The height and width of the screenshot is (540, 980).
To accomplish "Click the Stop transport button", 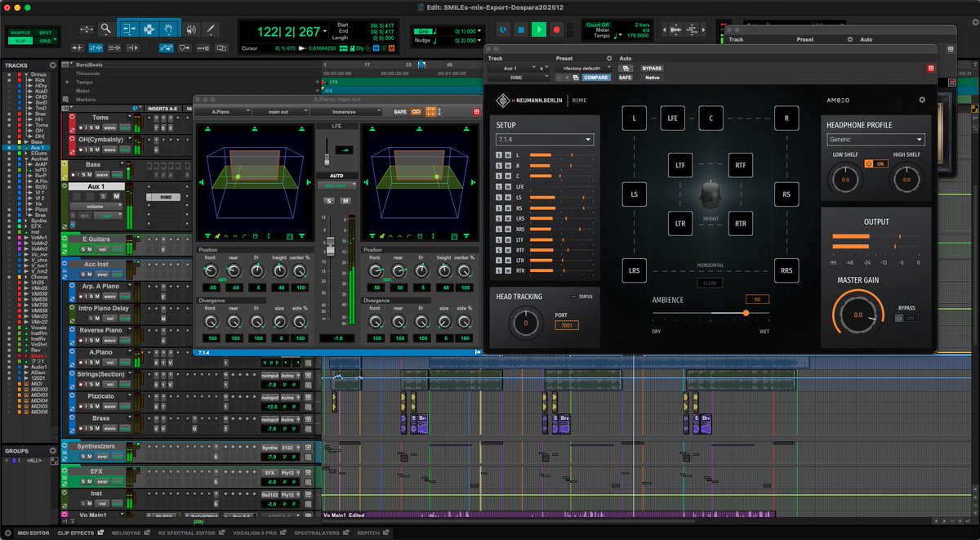I will point(521,29).
